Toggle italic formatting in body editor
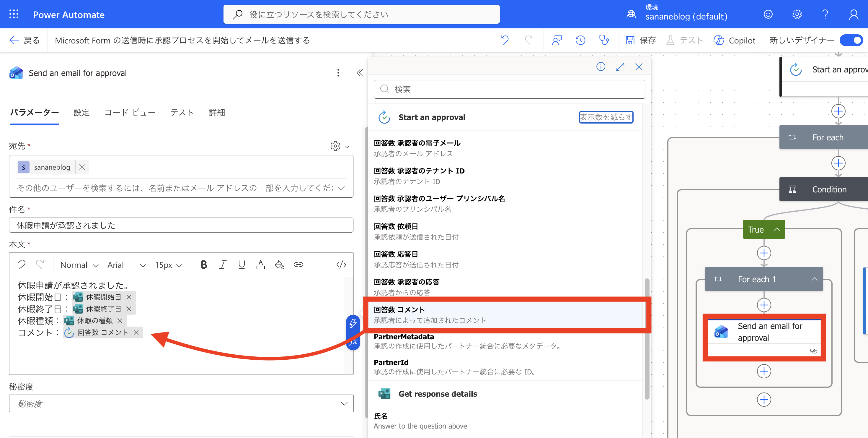This screenshot has height=438, width=868. pos(222,265)
